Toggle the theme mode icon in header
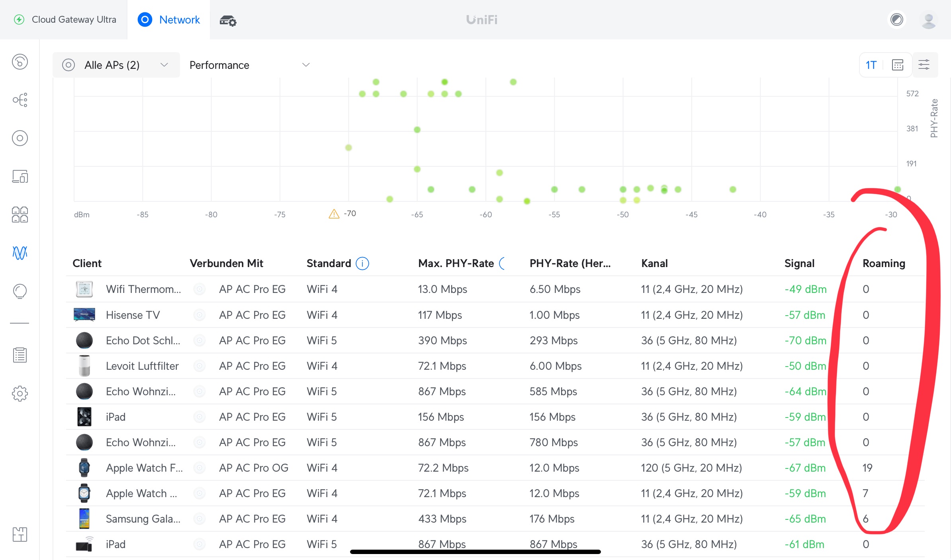Screen dimensions: 951x560 pos(896,20)
